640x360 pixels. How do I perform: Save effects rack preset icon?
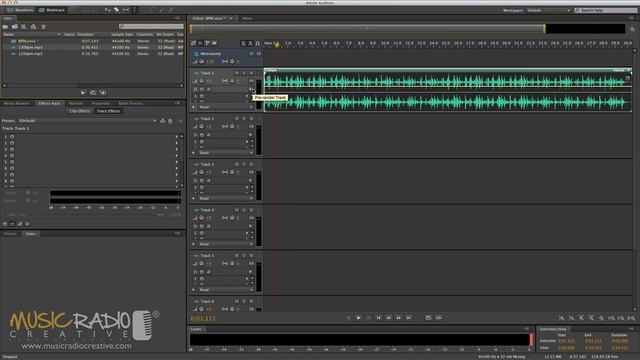click(x=162, y=121)
